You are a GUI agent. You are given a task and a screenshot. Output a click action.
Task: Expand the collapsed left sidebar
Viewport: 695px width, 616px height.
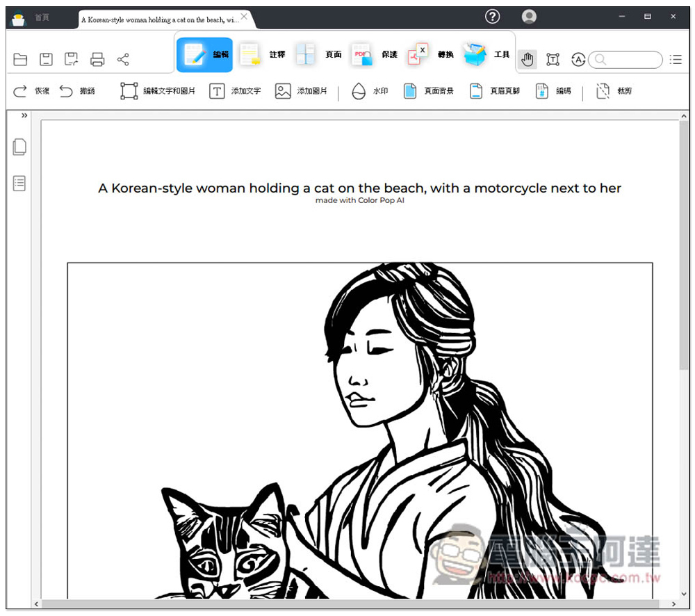click(24, 115)
